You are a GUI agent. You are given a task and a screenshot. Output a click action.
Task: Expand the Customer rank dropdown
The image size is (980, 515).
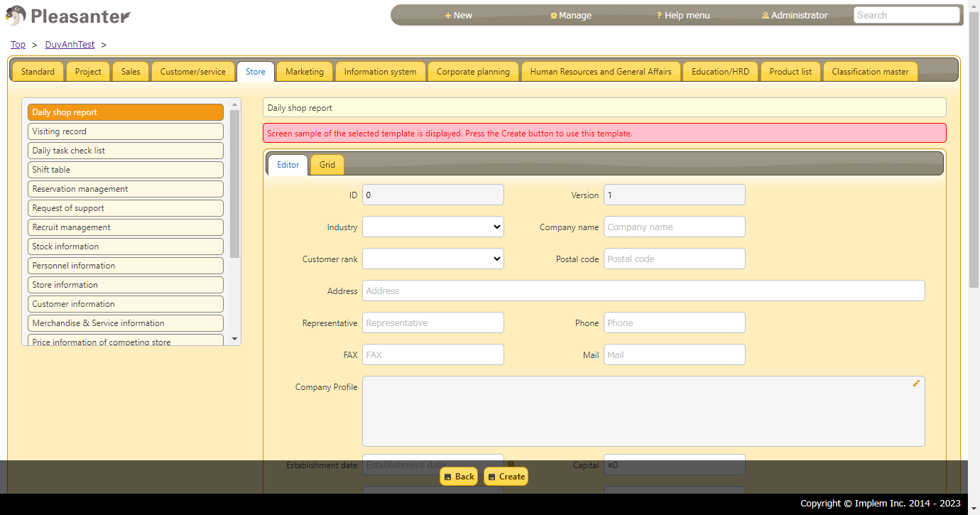pos(432,259)
